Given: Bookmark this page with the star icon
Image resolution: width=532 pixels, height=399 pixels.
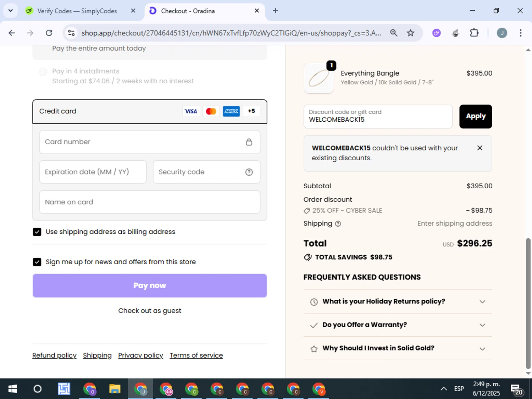Looking at the screenshot, I should pos(411,33).
